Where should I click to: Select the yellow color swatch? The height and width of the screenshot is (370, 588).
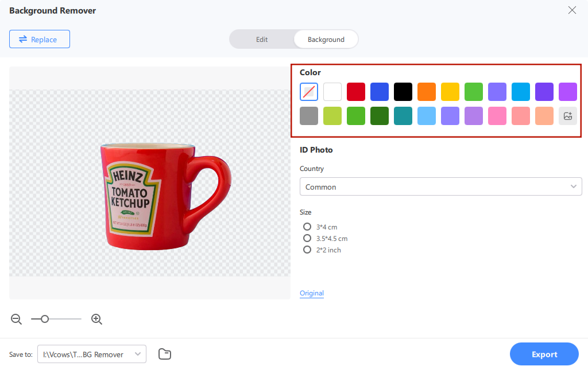(x=450, y=92)
